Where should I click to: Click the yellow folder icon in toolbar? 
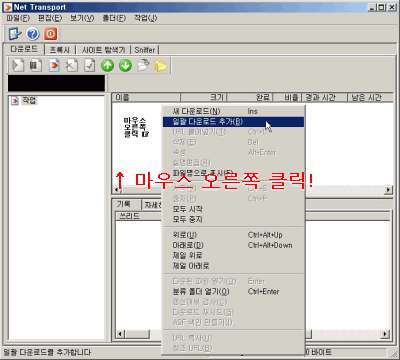pos(161,65)
